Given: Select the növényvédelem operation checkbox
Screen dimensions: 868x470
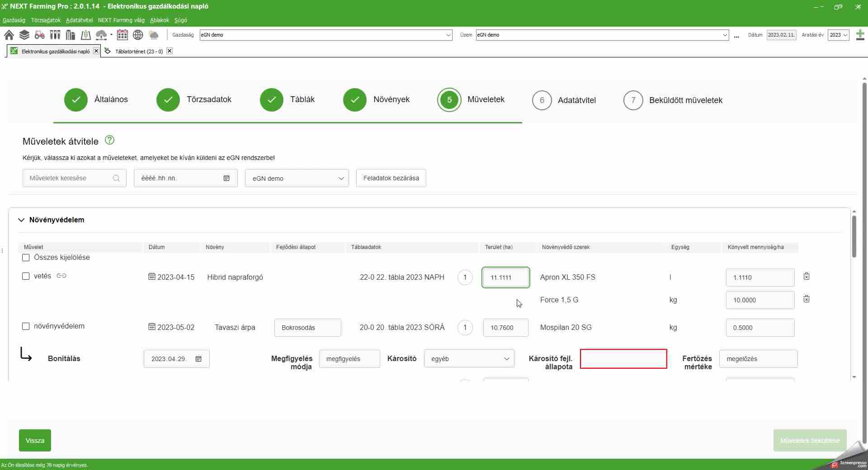Looking at the screenshot, I should click(26, 326).
